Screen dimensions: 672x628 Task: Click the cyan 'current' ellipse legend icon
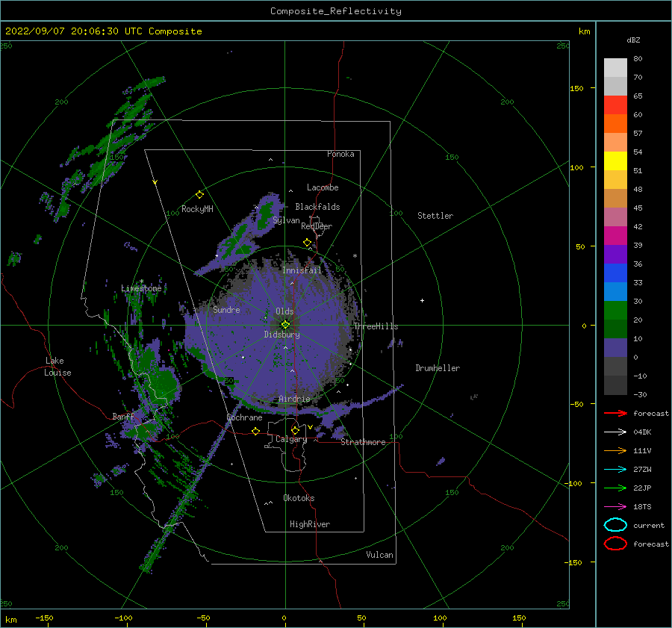point(615,525)
